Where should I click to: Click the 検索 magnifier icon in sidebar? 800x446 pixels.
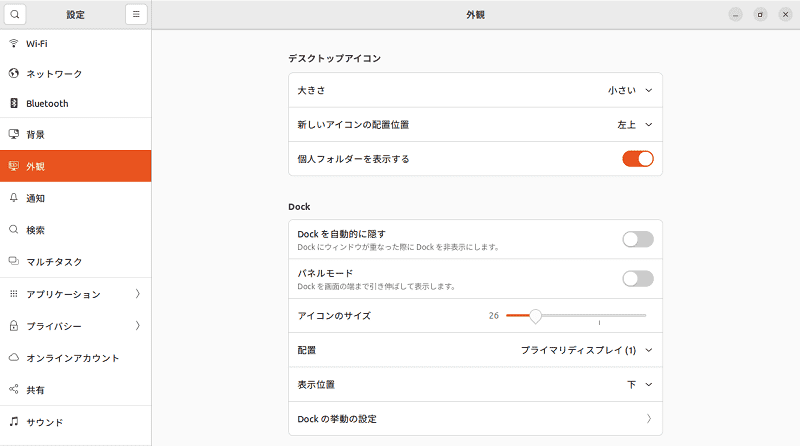(x=14, y=230)
